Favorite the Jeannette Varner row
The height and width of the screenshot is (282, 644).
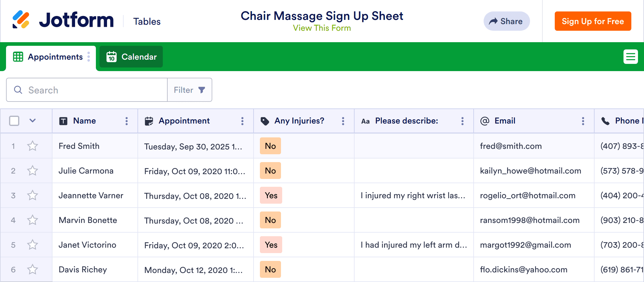[x=33, y=196]
